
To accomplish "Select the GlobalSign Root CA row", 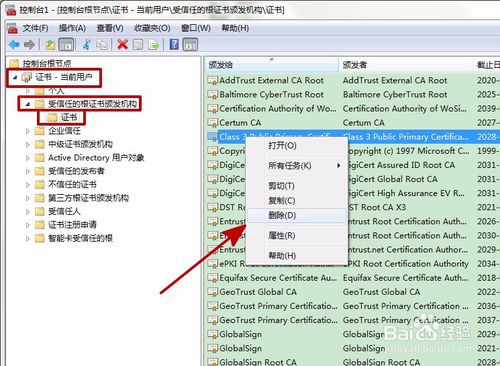I will (353, 362).
